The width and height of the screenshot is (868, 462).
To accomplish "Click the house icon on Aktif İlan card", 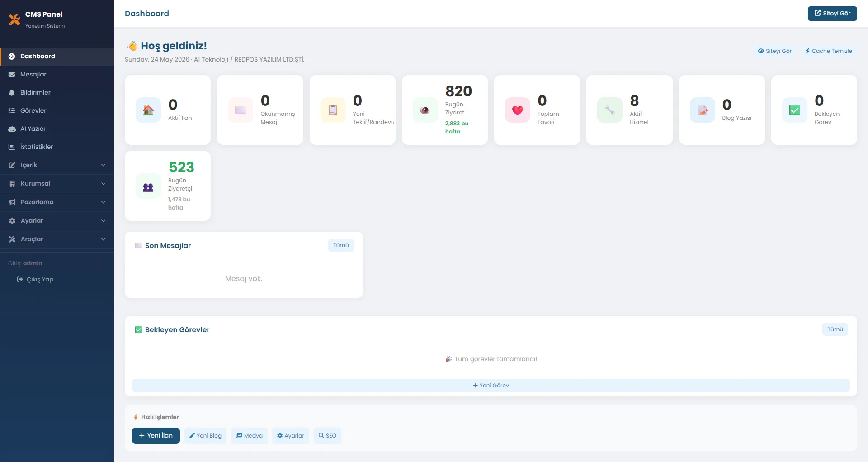I will (x=148, y=110).
